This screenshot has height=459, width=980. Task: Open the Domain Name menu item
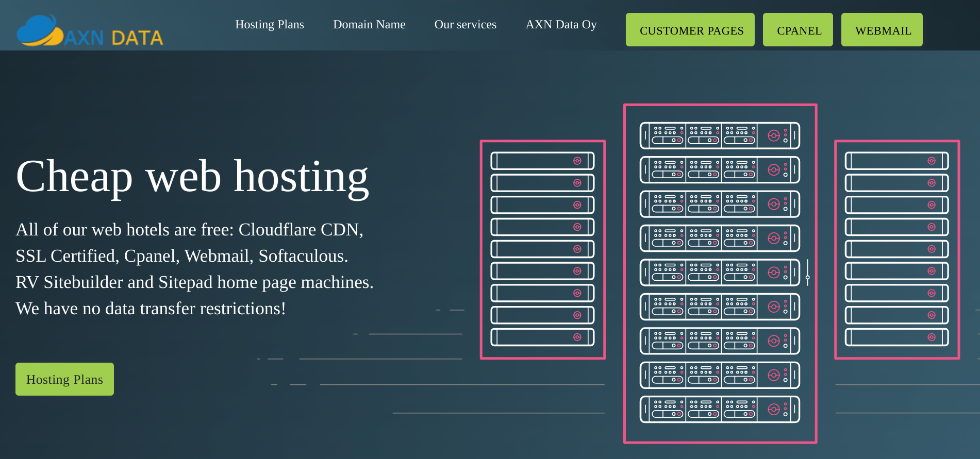coord(369,24)
